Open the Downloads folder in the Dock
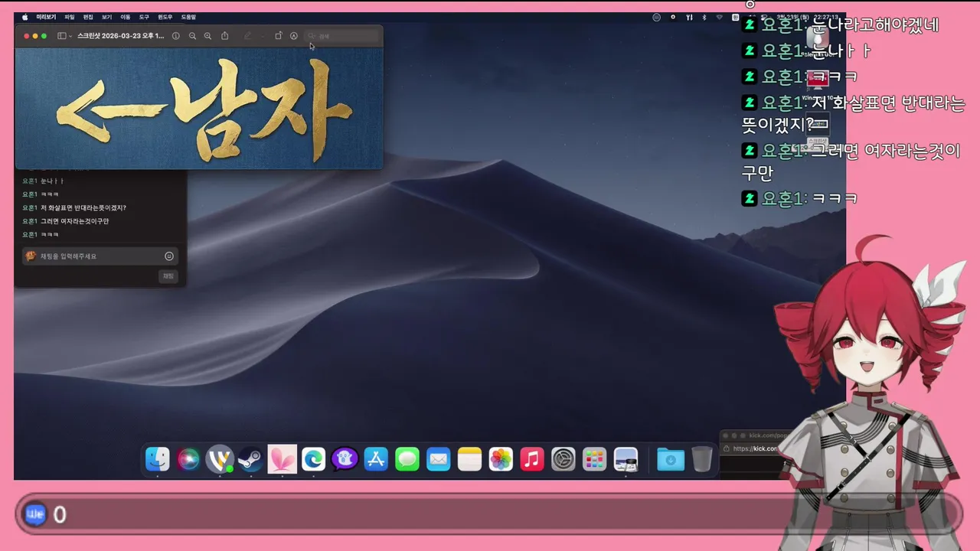980x551 pixels. tap(671, 459)
